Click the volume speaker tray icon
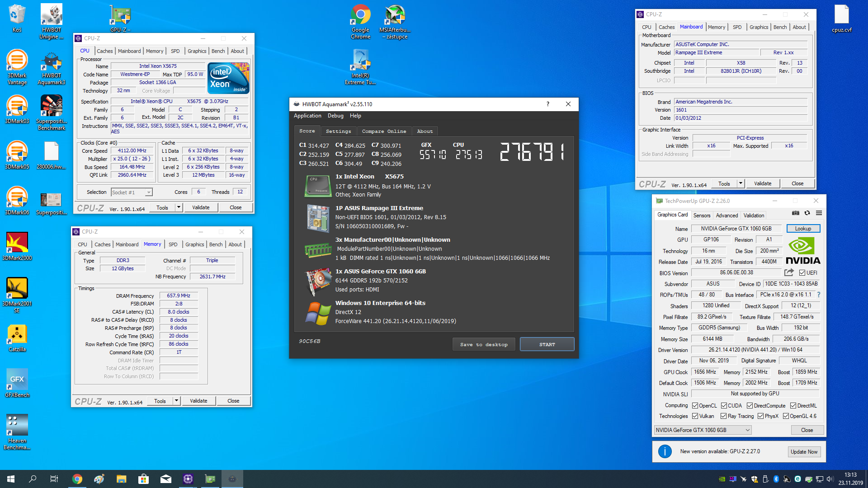 tap(830, 479)
